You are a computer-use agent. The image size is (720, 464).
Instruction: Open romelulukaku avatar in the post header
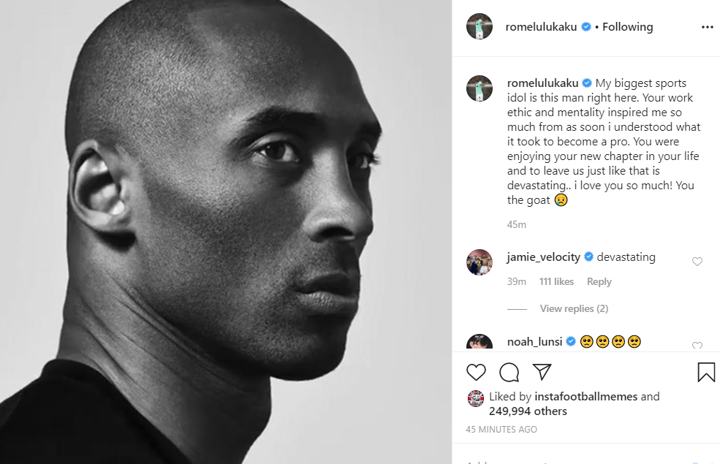tap(479, 26)
